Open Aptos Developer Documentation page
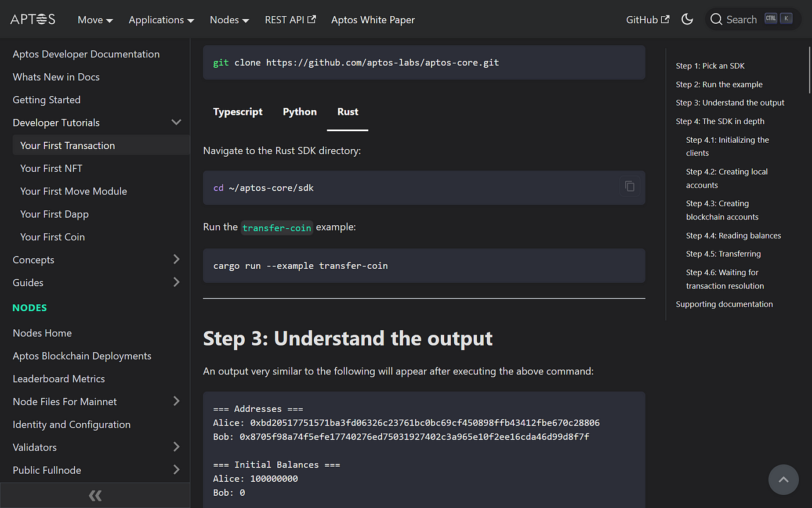The image size is (812, 508). [86, 54]
